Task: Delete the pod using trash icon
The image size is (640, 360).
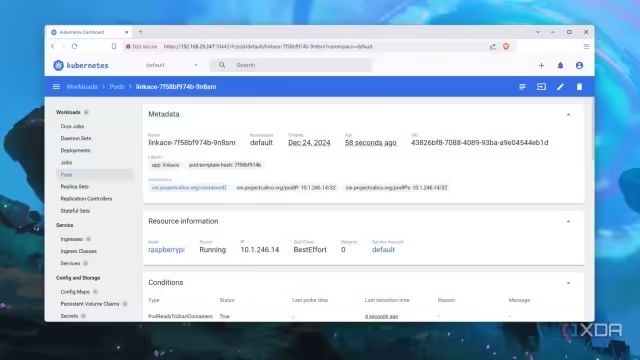Action: [579, 87]
